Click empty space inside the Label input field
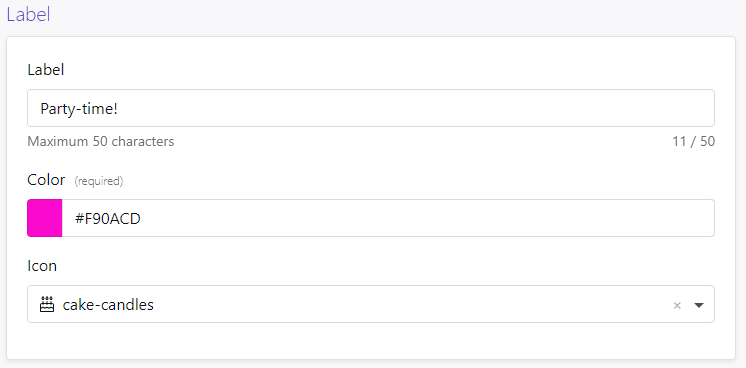Viewport: 746px width, 368px height. tap(414, 108)
